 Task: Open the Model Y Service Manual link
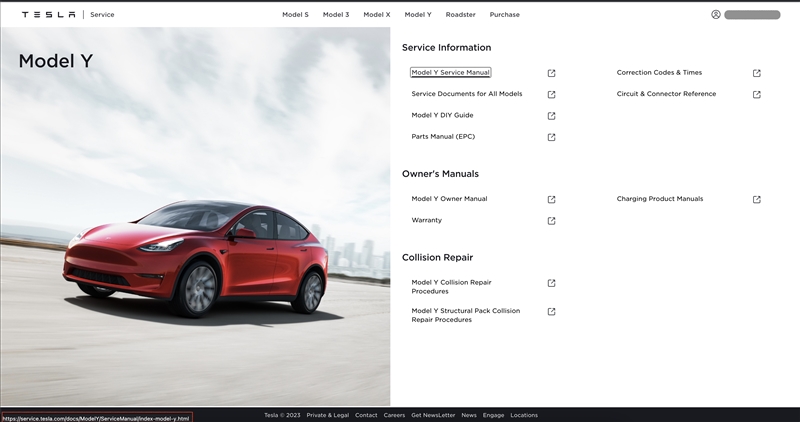[x=451, y=72]
